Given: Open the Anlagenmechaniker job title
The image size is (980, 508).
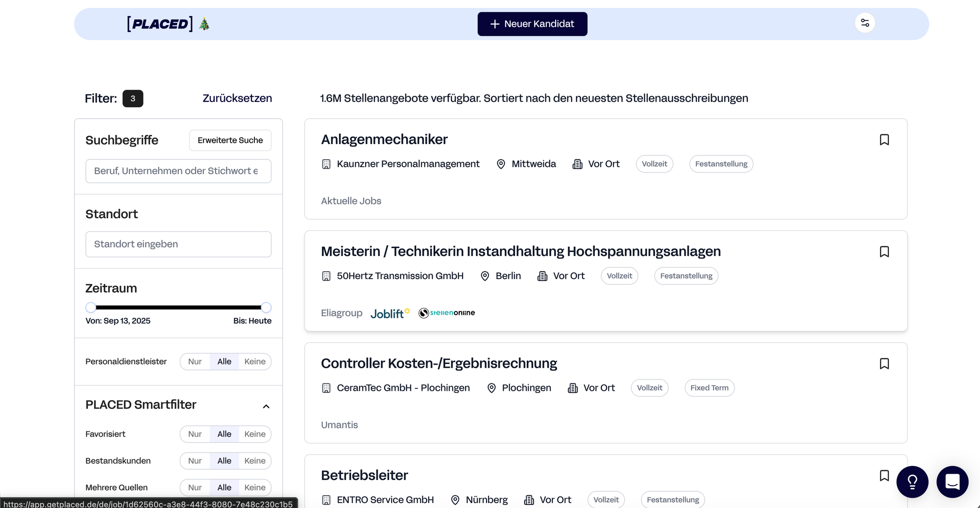Looking at the screenshot, I should click(x=384, y=139).
